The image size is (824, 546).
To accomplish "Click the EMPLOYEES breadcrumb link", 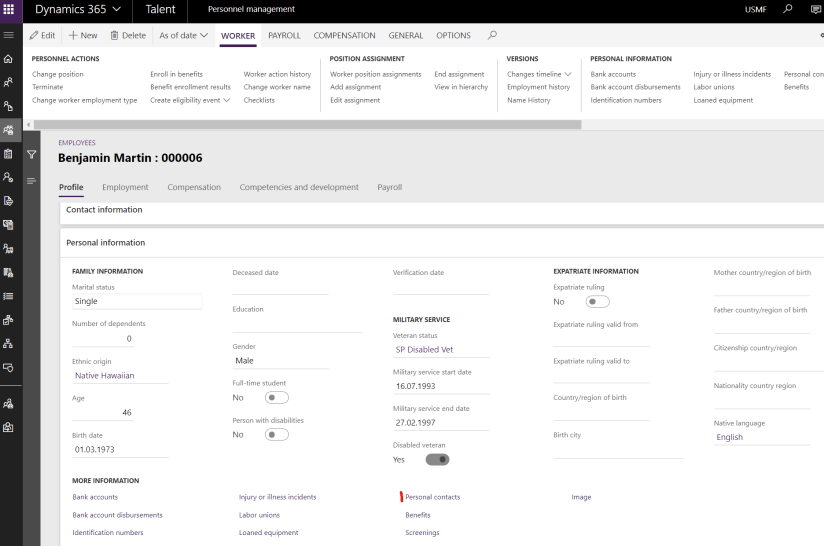I will click(77, 142).
